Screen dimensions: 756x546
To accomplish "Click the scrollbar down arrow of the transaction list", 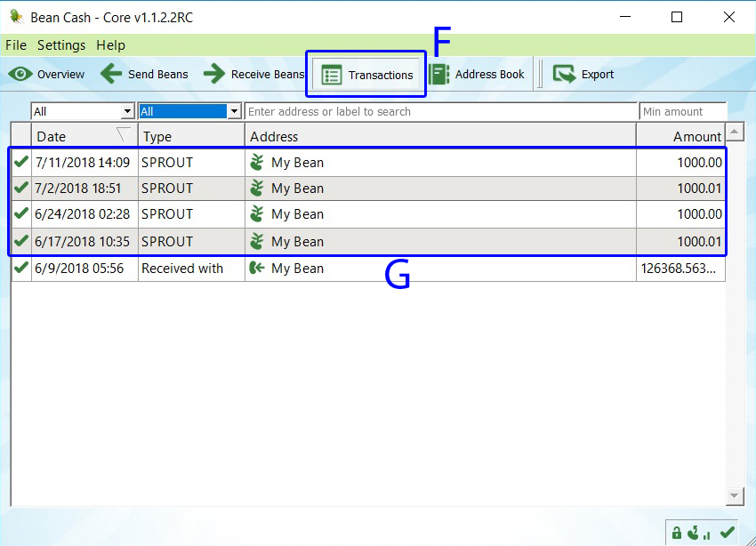I will 735,496.
